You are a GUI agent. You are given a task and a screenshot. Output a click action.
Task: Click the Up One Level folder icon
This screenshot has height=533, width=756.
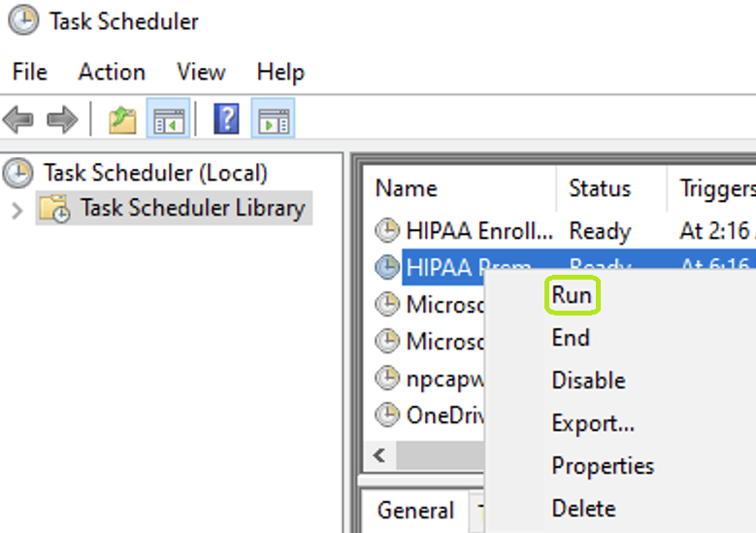[x=122, y=119]
